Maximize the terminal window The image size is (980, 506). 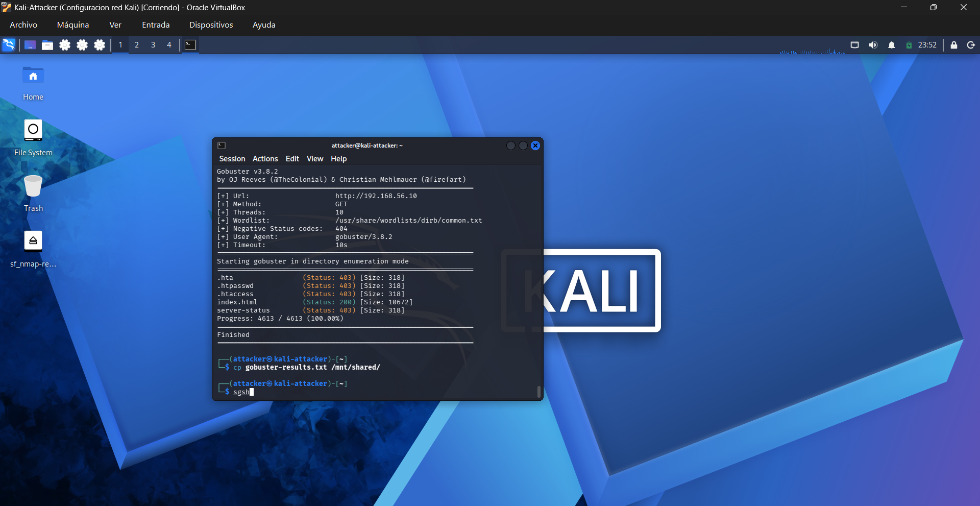[523, 146]
